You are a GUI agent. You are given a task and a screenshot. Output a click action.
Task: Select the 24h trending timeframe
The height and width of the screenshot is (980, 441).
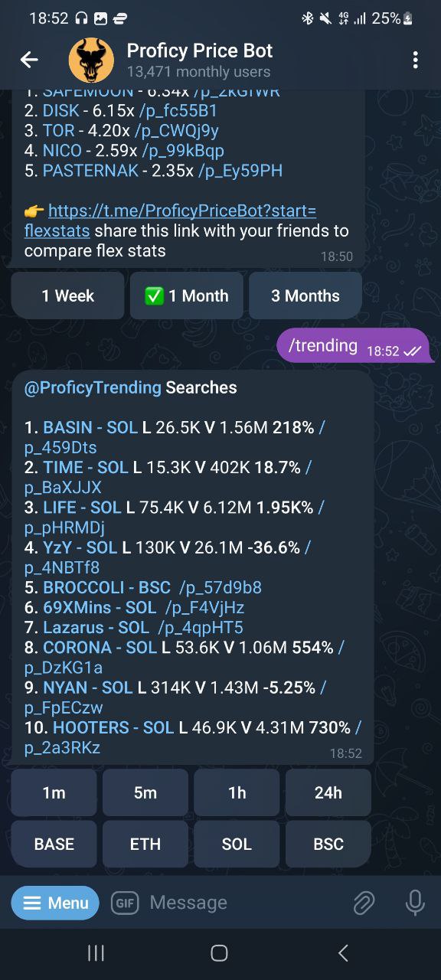click(328, 792)
